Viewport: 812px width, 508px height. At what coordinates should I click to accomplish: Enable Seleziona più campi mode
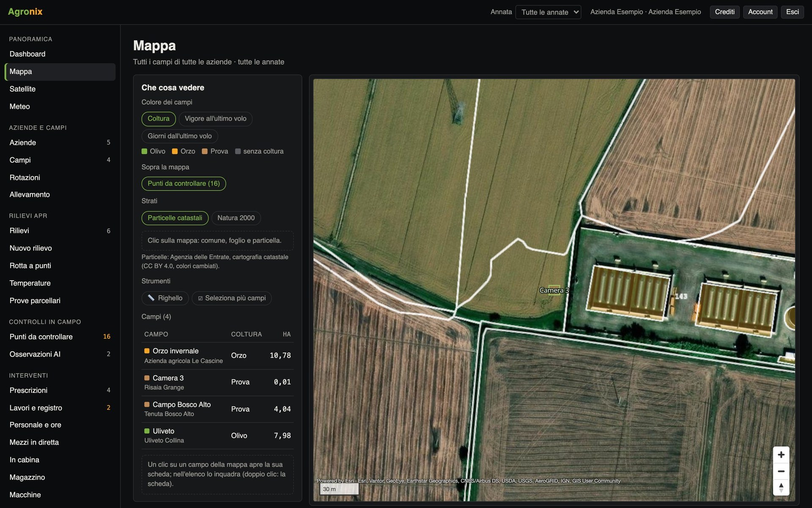232,298
